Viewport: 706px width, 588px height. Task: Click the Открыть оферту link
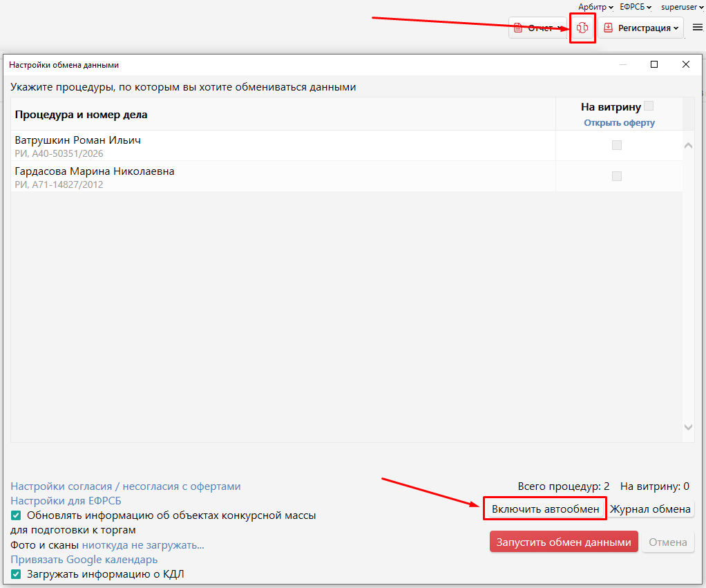point(619,122)
